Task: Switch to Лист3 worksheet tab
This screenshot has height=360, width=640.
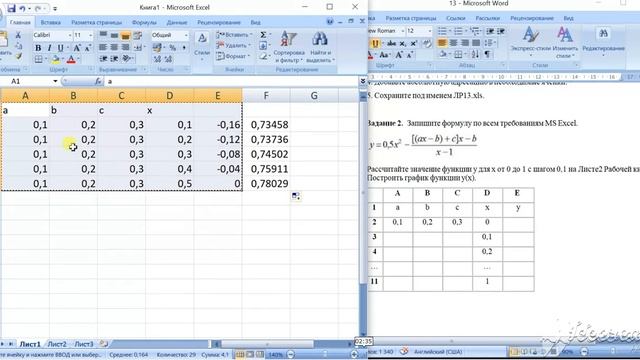Action: pos(84,344)
